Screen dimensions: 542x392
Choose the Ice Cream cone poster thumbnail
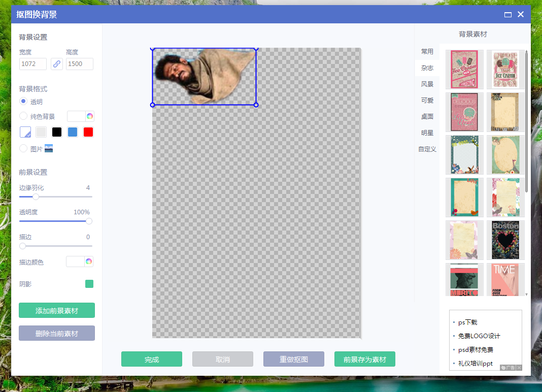505,69
